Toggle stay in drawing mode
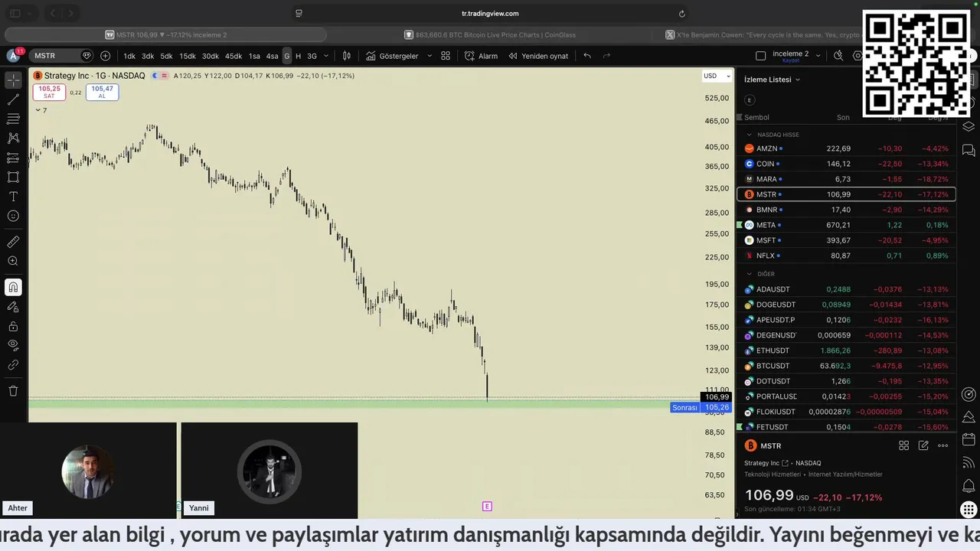 click(13, 307)
